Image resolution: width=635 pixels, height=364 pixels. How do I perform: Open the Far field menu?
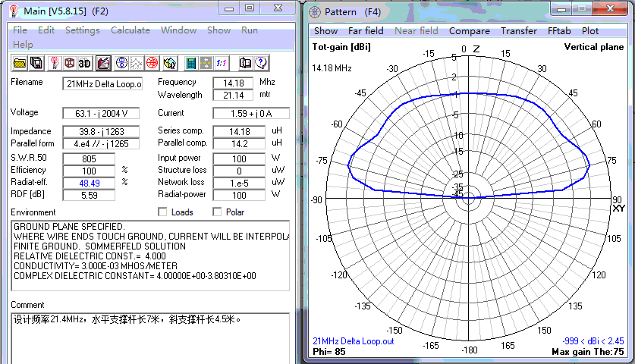pyautogui.click(x=366, y=31)
